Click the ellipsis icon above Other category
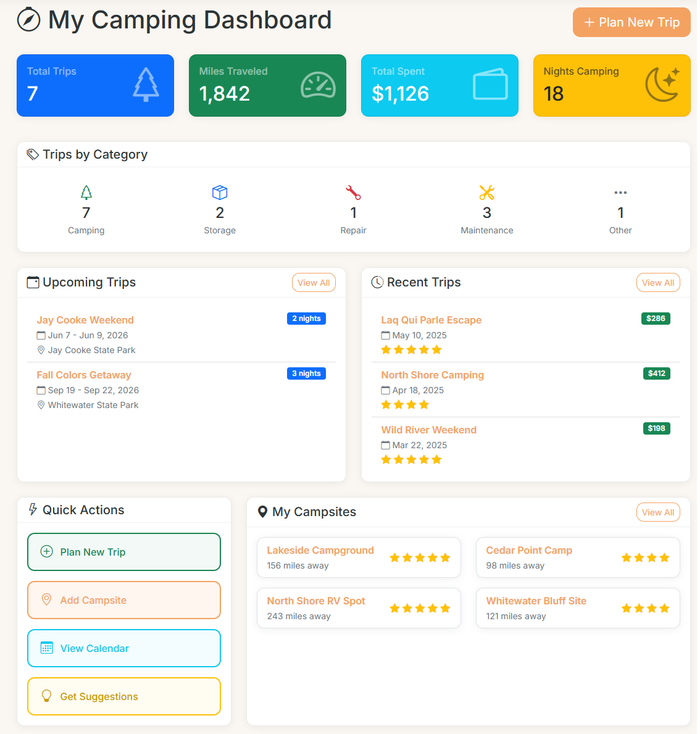The image size is (700, 734). [620, 193]
